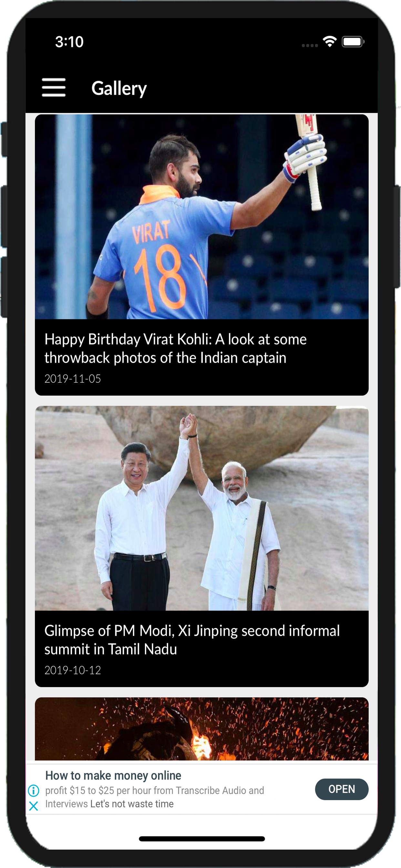Tap the Wi-Fi status icon
The image size is (401, 868).
329,41
